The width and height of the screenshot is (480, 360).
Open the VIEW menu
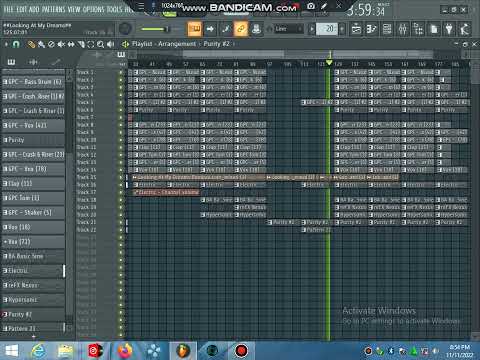(74, 9)
